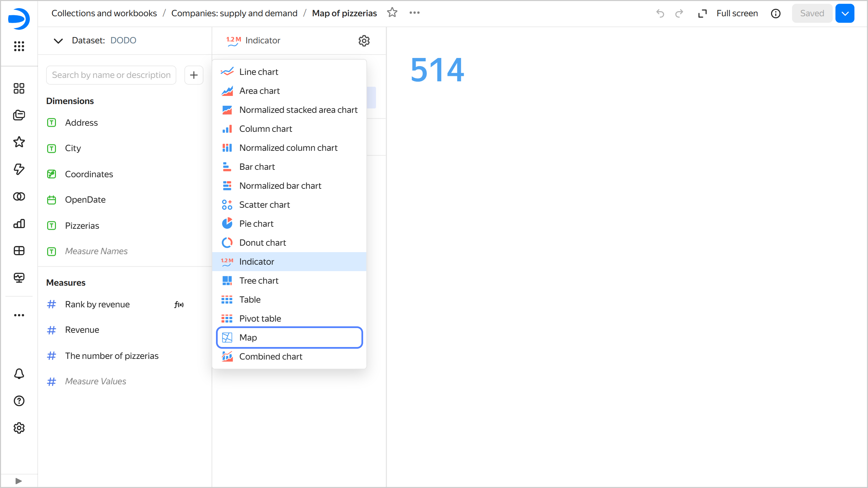Open the help question mark icon

click(x=19, y=401)
